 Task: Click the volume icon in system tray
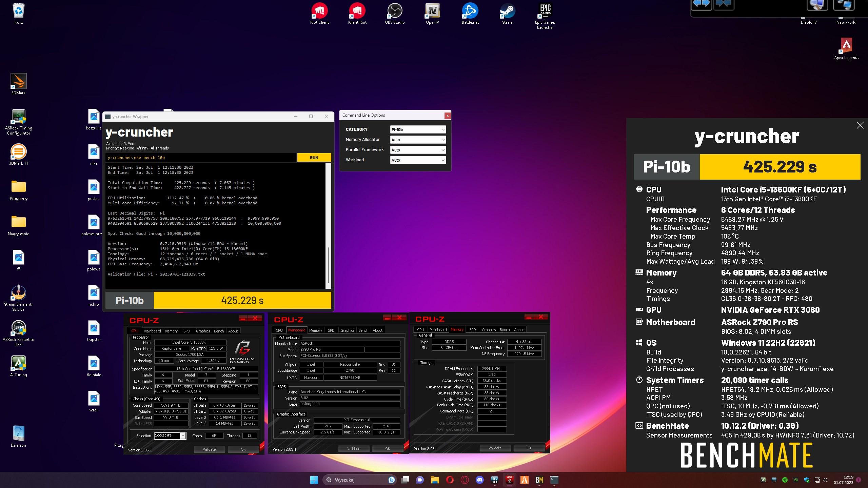point(825,480)
